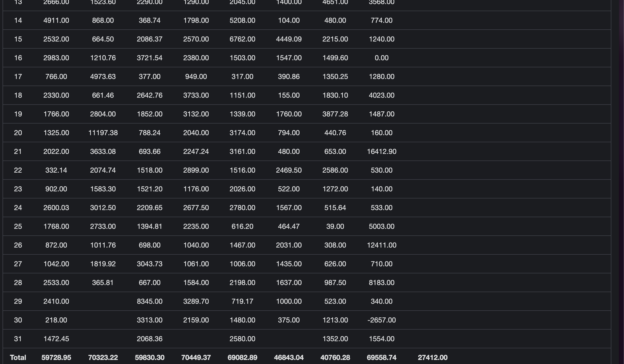The height and width of the screenshot is (364, 624).
Task: Select the 1472.45 cell in row 31
Action: point(56,339)
